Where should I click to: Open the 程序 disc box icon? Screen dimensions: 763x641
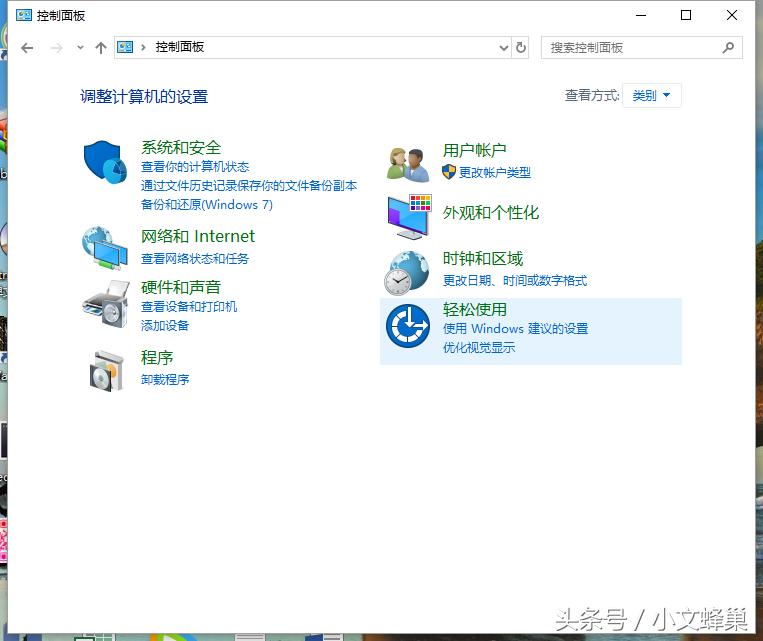click(x=107, y=371)
